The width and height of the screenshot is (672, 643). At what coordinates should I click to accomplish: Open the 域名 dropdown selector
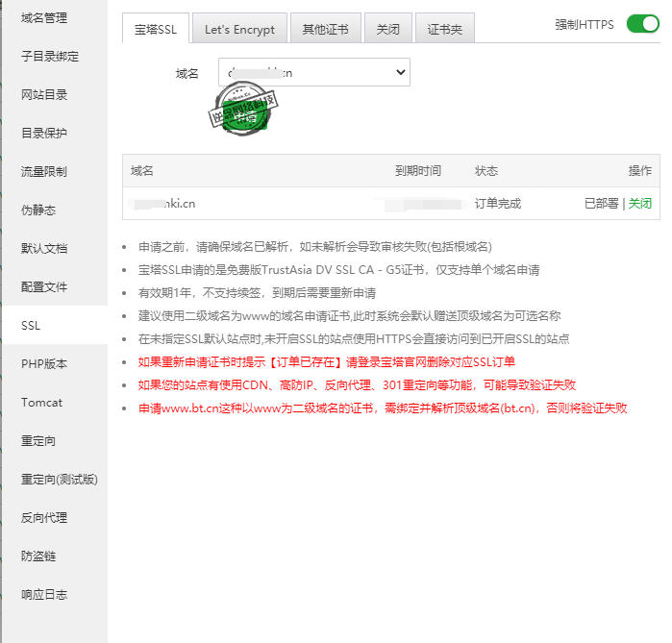click(314, 72)
